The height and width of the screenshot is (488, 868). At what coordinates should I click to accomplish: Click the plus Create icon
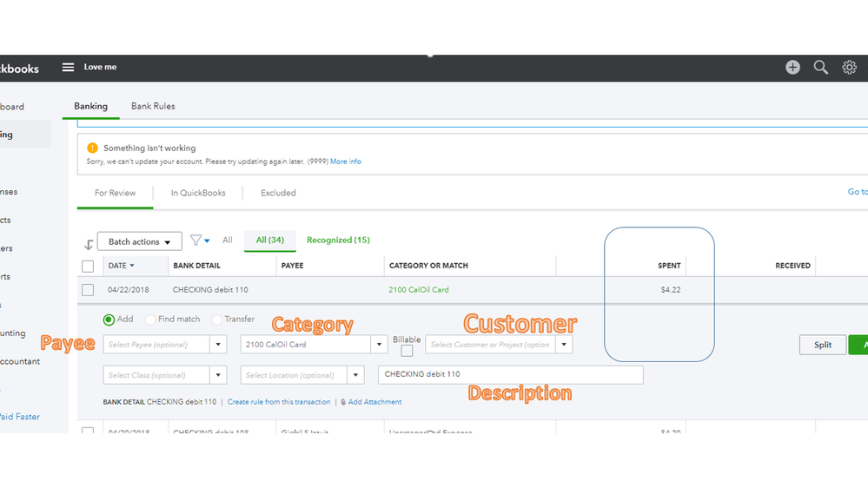(x=792, y=67)
